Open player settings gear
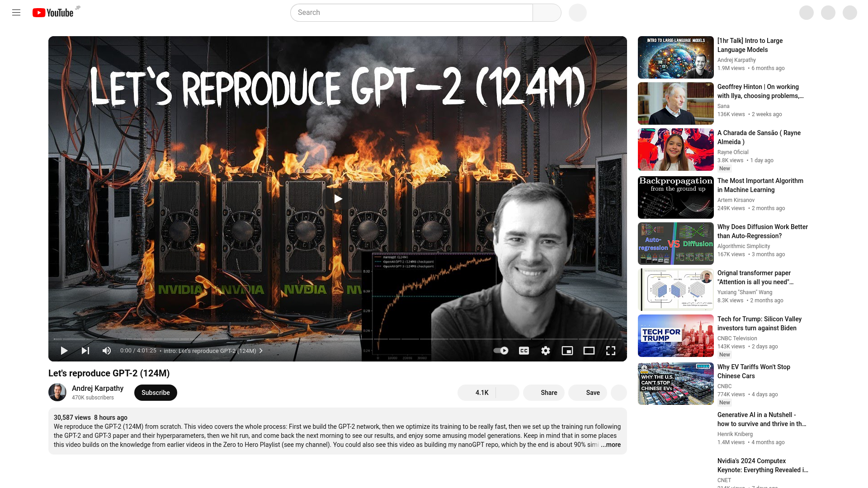This screenshot has width=868, height=488. pos(546,351)
